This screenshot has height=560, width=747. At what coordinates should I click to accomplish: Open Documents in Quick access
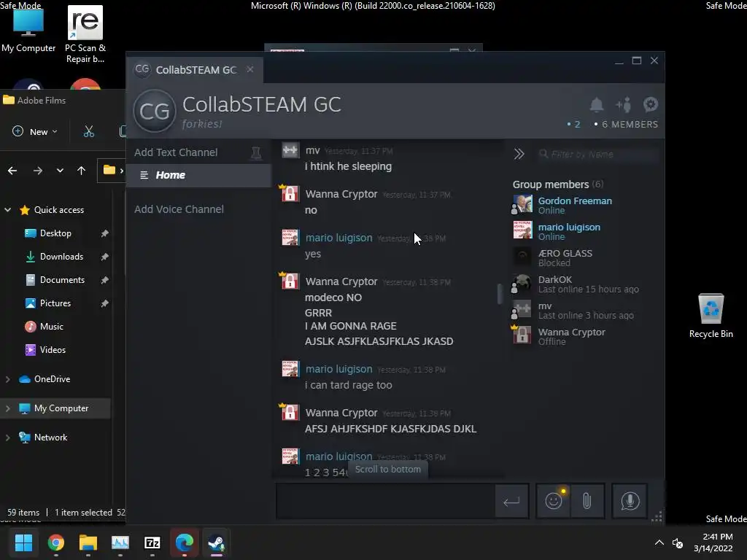(x=62, y=279)
